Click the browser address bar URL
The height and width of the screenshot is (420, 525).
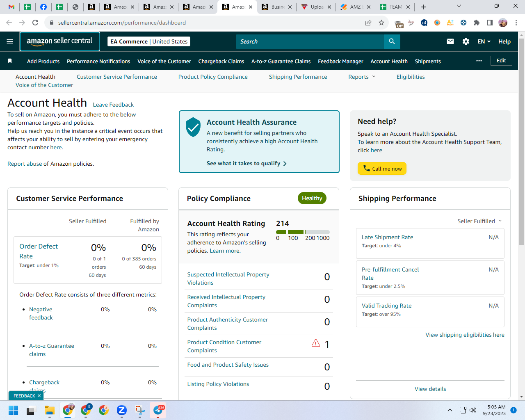tap(122, 23)
